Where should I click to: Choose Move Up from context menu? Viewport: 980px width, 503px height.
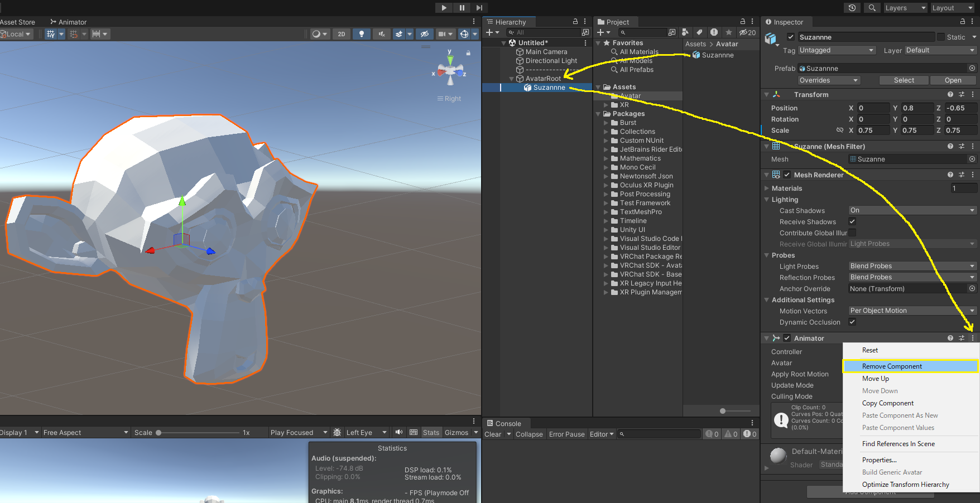point(911,379)
